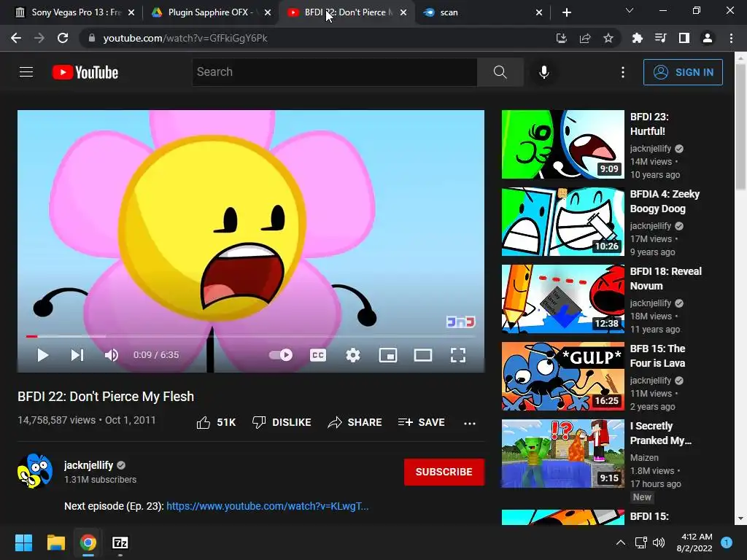The image size is (747, 560).
Task: Toggle the autoplay switch
Action: (x=281, y=355)
